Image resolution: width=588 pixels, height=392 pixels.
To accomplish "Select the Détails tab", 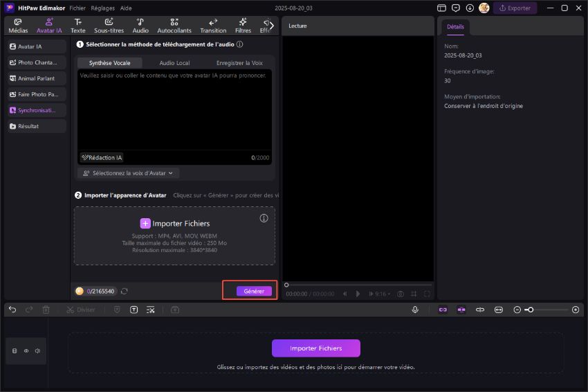I will click(x=455, y=27).
